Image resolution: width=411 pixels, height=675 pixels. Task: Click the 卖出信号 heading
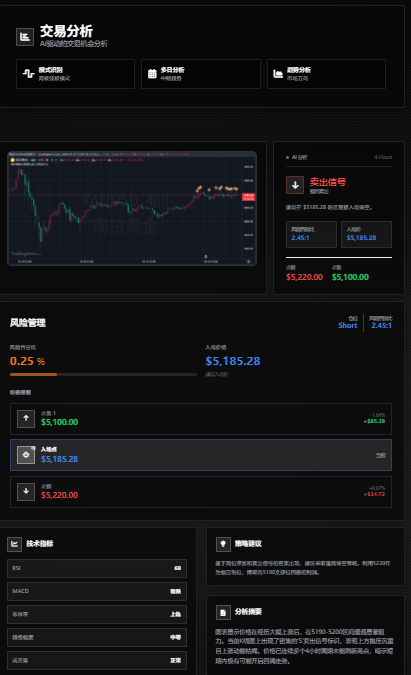tap(328, 182)
